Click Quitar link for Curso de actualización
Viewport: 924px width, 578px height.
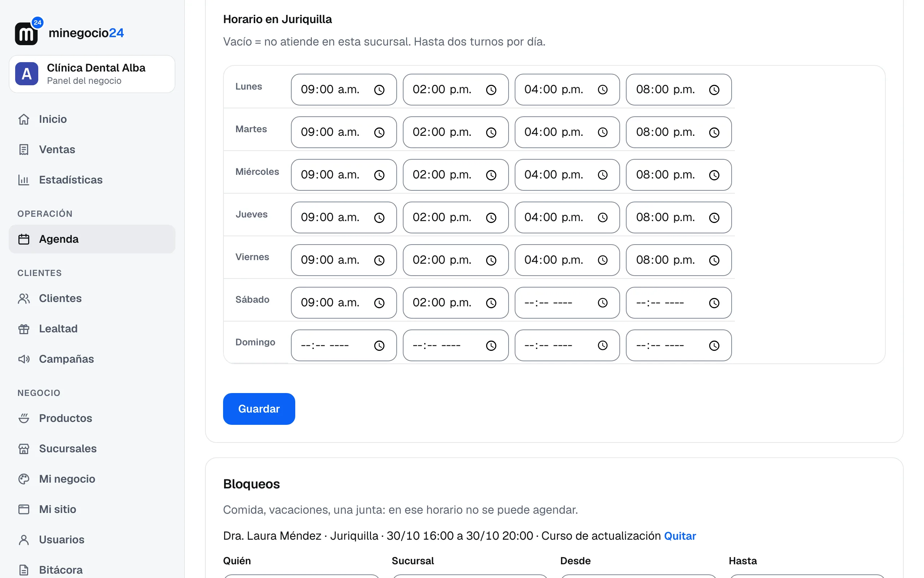coord(680,536)
